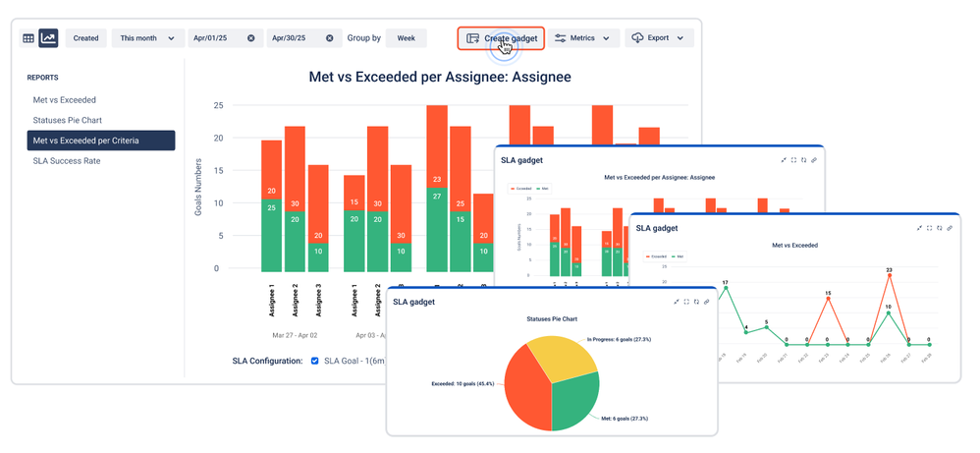The width and height of the screenshot is (980, 453).
Task: Open the Assignee bar chart gadget fullscreen
Action: [793, 160]
